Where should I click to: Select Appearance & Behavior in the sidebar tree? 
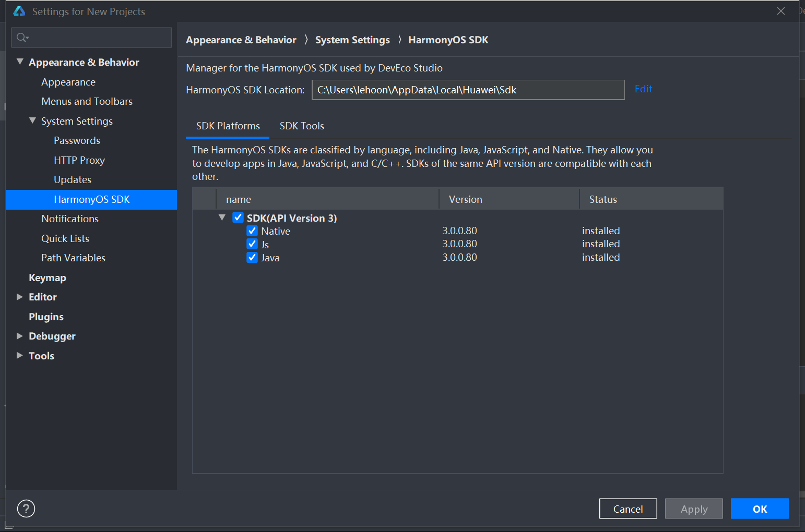[x=84, y=62]
